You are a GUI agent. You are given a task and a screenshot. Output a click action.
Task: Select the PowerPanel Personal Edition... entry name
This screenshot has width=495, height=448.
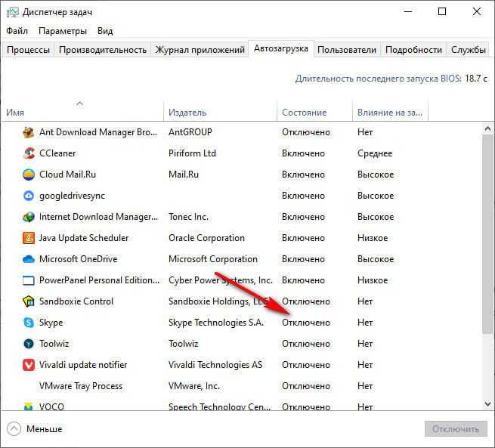[100, 280]
